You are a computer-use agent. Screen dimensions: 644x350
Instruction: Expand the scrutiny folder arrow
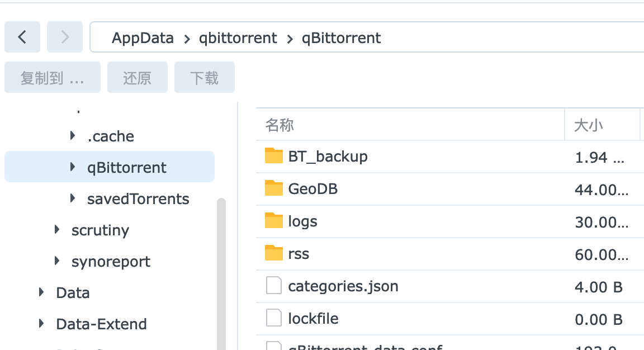pyautogui.click(x=57, y=230)
